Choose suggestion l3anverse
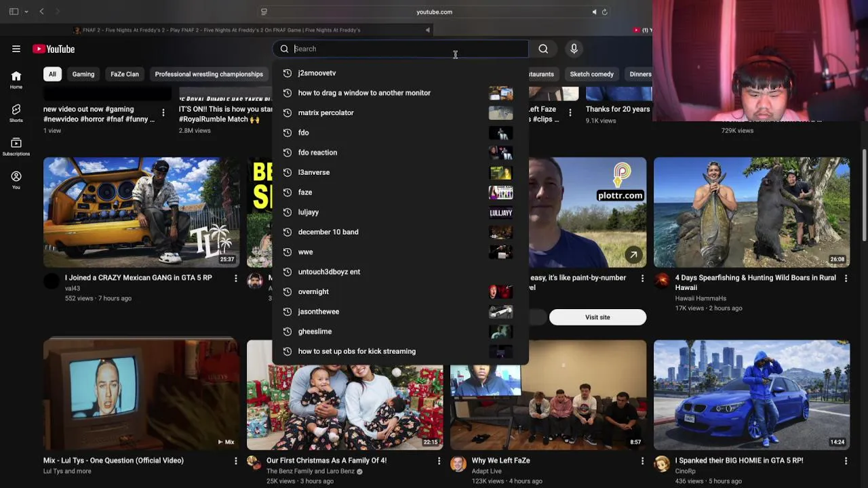 (400, 172)
